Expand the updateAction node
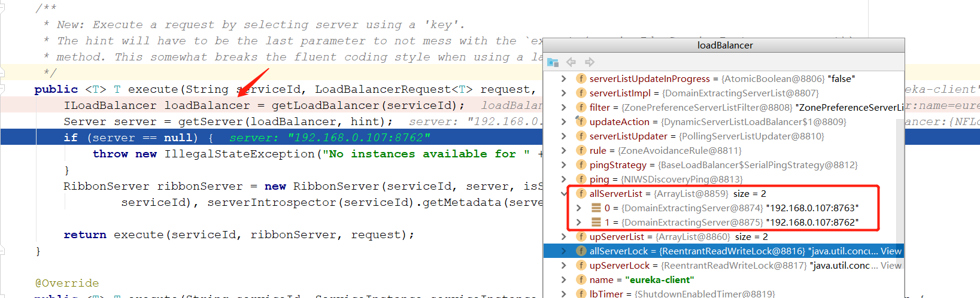This screenshot has height=298, width=980. pos(563,121)
